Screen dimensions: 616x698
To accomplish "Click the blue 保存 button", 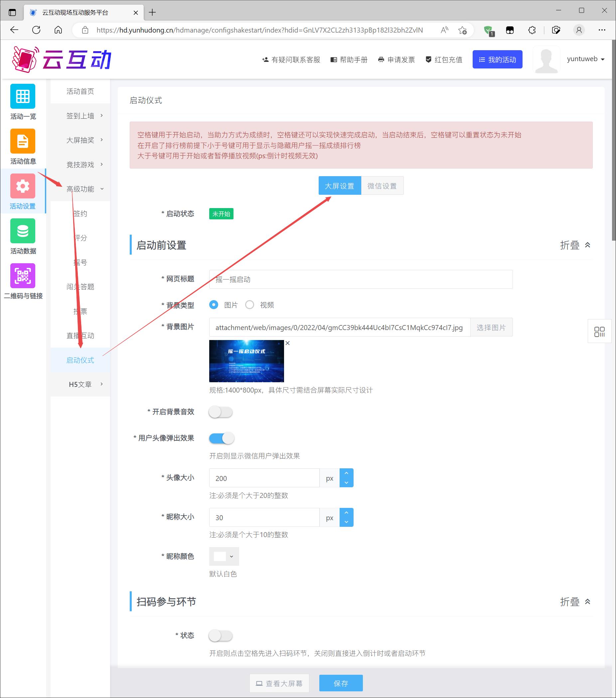I will pos(341,683).
